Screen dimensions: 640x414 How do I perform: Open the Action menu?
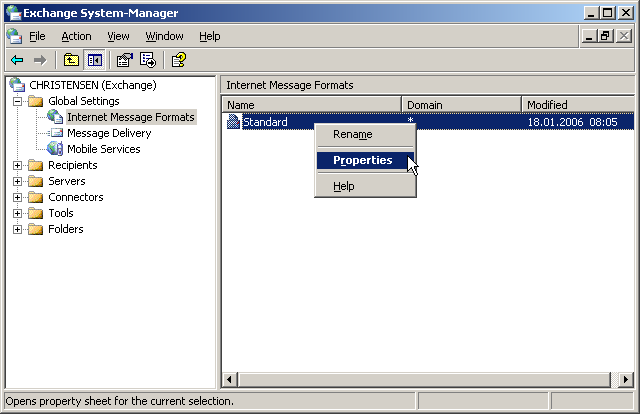[76, 36]
